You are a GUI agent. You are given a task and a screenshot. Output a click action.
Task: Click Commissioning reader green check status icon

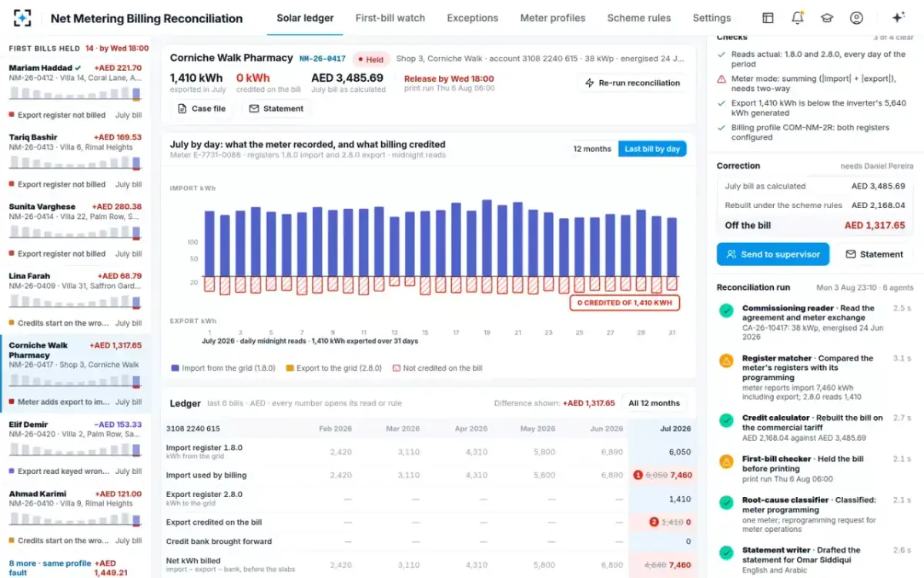click(x=725, y=311)
